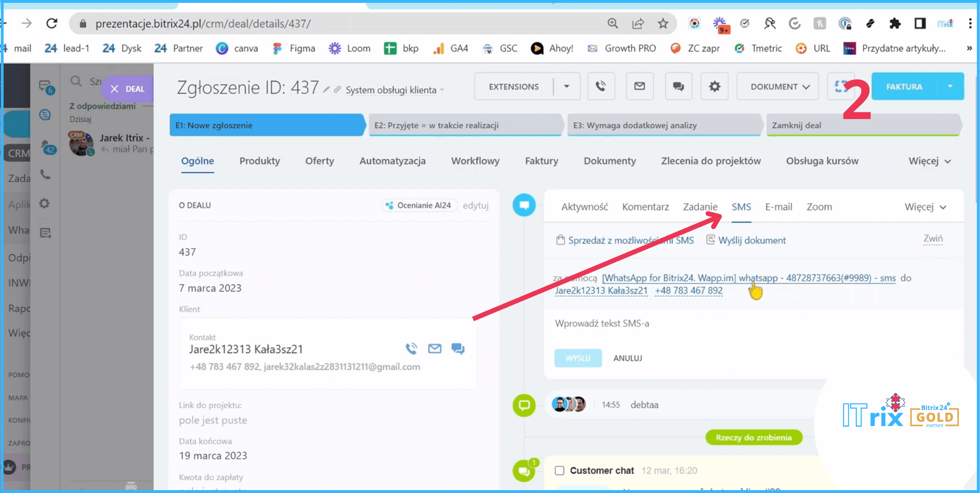Viewport: 980px width, 493px height.
Task: Expand the EXTENSIONS dropdown arrow
Action: pyautogui.click(x=567, y=87)
